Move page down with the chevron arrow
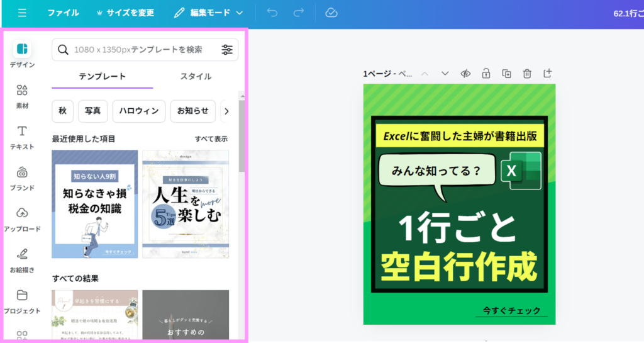This screenshot has height=343, width=644. tap(445, 74)
